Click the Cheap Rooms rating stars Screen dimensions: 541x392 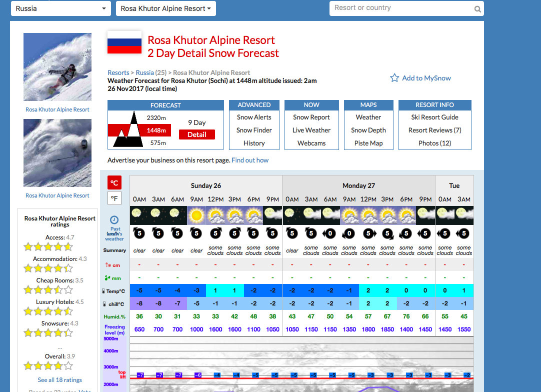[48, 290]
